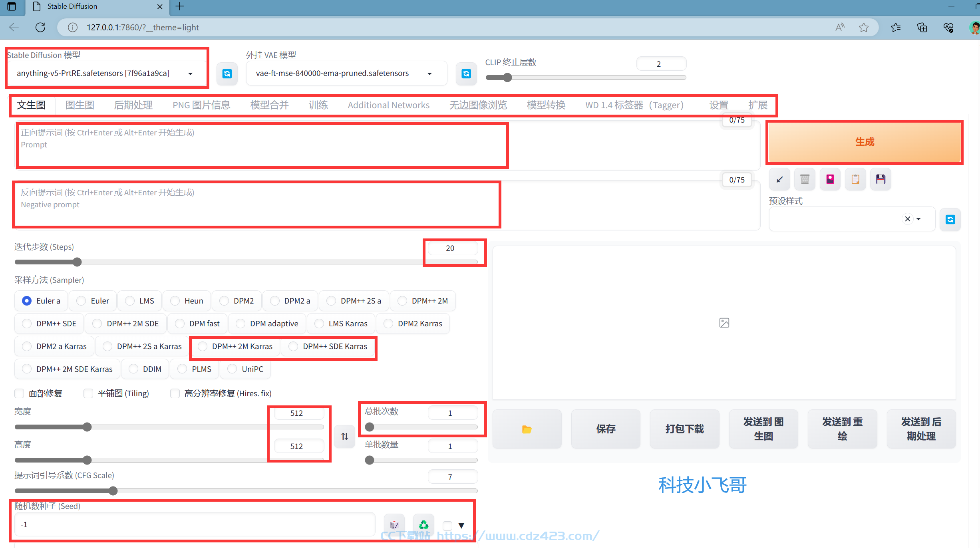Viewport: 980px width, 548px height.
Task: Refresh the preset styles list
Action: [x=950, y=219]
